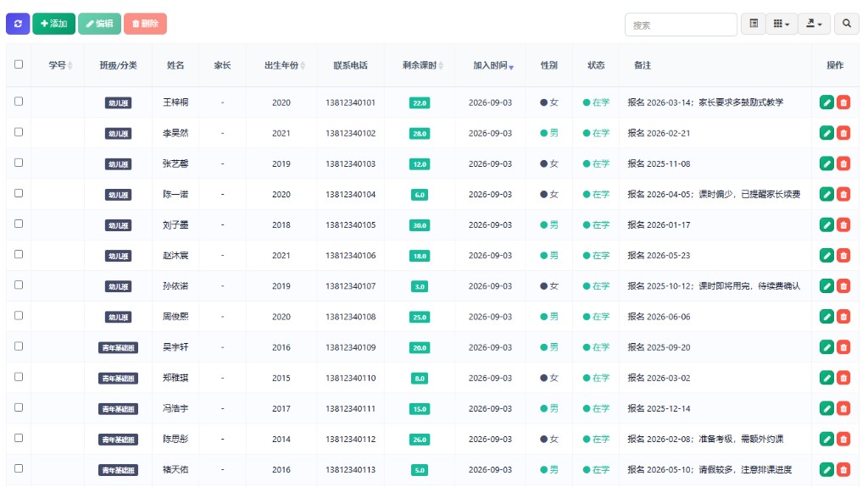The height and width of the screenshot is (487, 868).
Task: Check the box for 王梓桐 row
Action: (19, 102)
